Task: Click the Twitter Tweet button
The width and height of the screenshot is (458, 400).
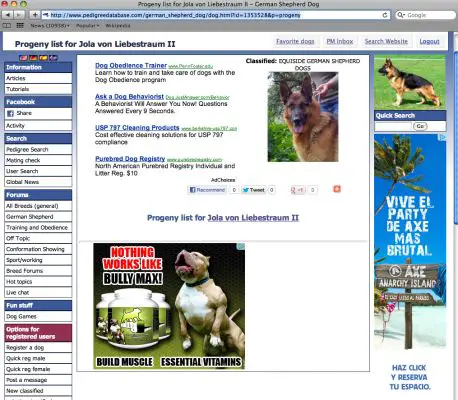Action: point(254,190)
